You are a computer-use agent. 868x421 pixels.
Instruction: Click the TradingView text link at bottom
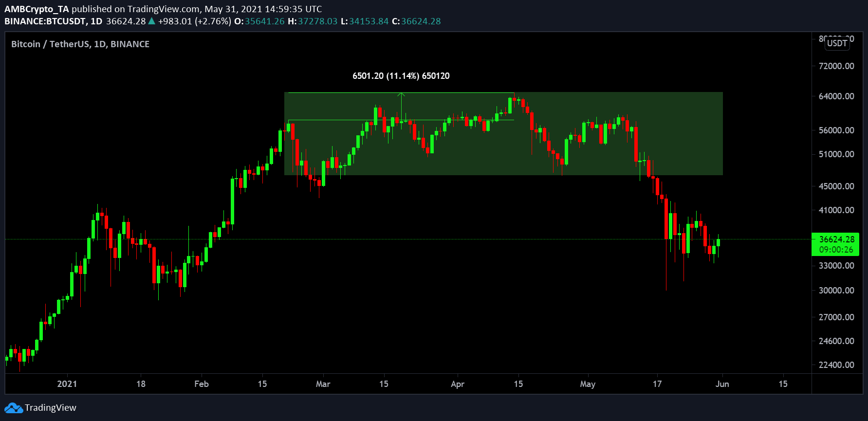51,408
